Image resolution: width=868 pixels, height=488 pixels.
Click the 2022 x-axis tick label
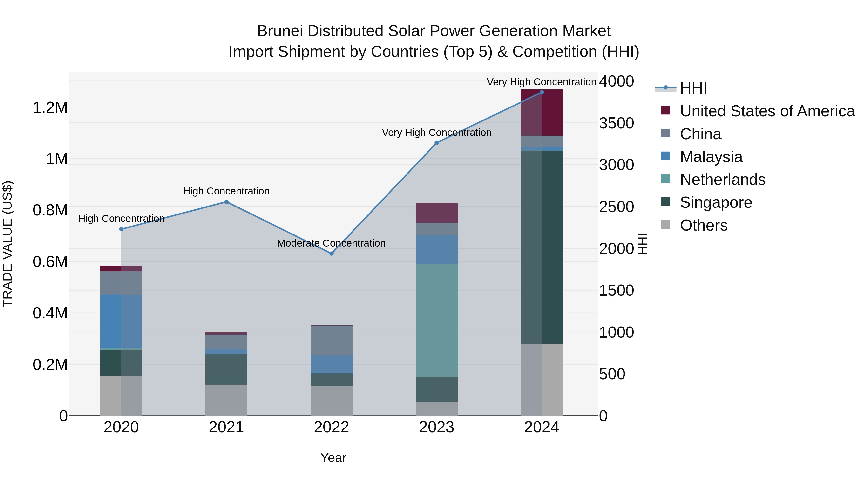tap(332, 427)
